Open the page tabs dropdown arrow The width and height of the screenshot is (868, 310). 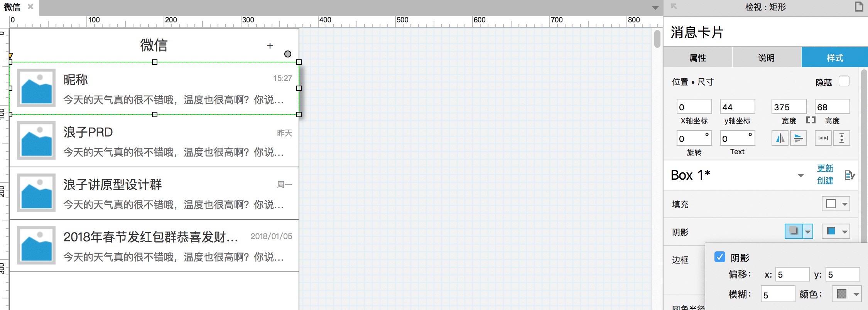pos(655,8)
